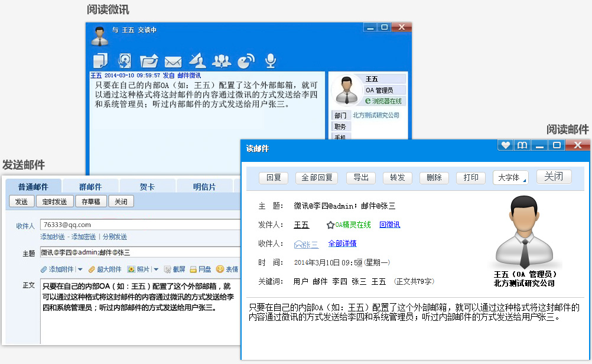Expand the 照片 dropdown arrow
Screen dimensions: 592x364
pyautogui.click(x=156, y=269)
